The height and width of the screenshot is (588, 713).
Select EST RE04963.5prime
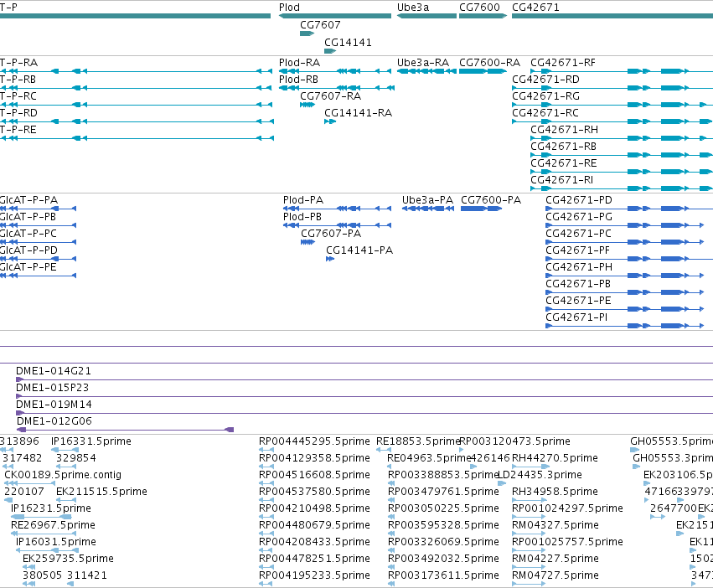429,458
